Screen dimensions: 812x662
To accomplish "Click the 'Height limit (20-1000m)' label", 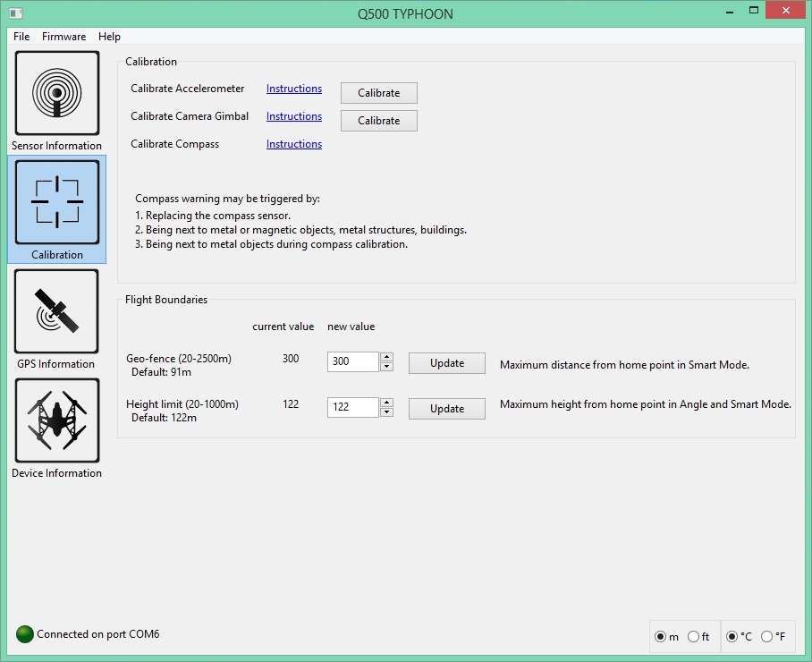I will pos(182,404).
